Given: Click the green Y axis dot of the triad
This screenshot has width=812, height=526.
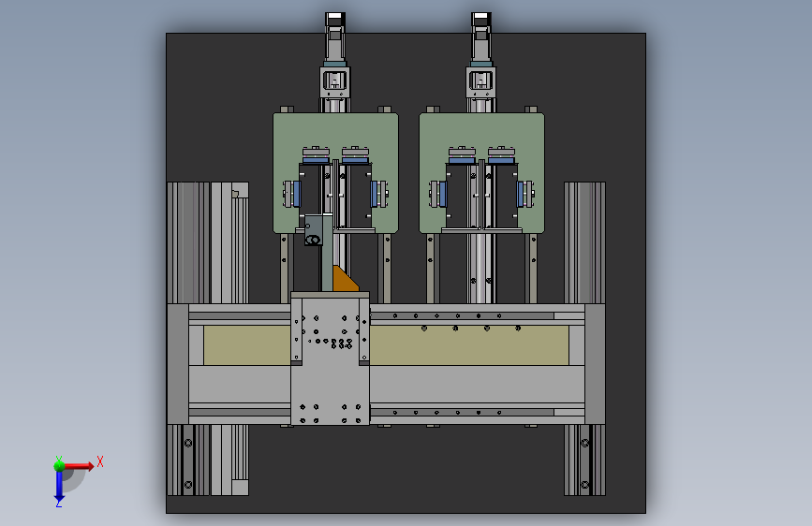Looking at the screenshot, I should (x=59, y=465).
